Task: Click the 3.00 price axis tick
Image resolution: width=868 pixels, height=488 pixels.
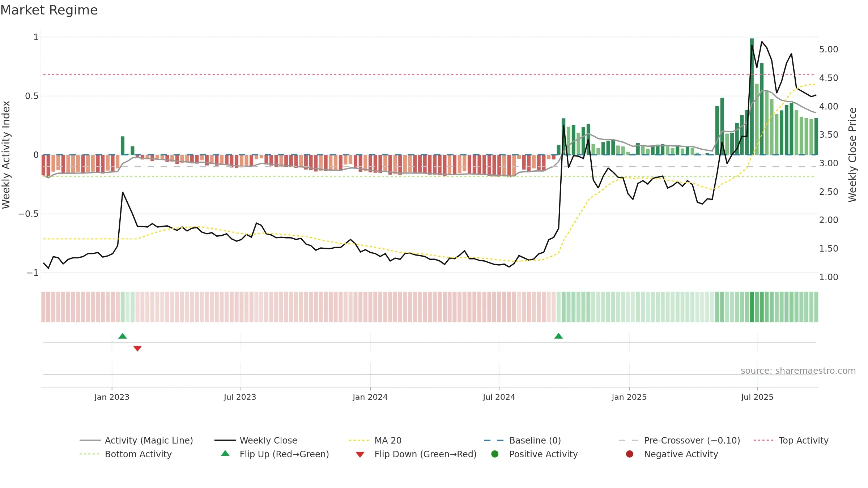Action: click(x=829, y=163)
